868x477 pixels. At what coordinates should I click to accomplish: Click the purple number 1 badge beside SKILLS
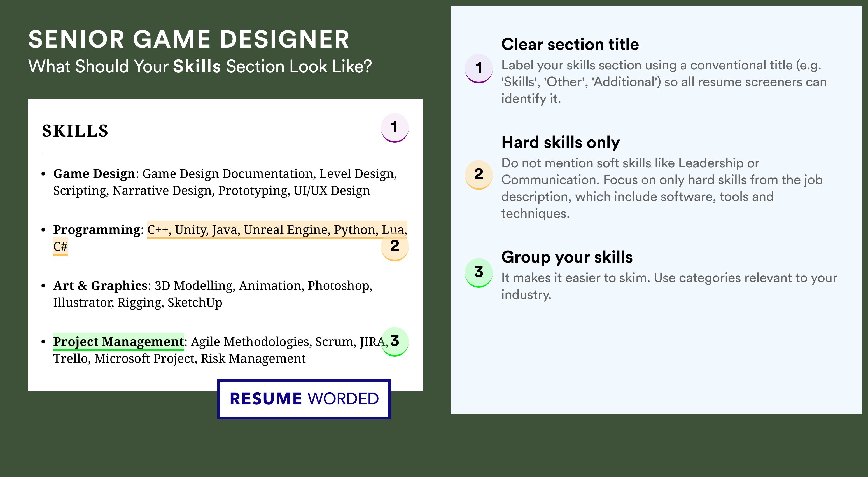click(x=395, y=128)
